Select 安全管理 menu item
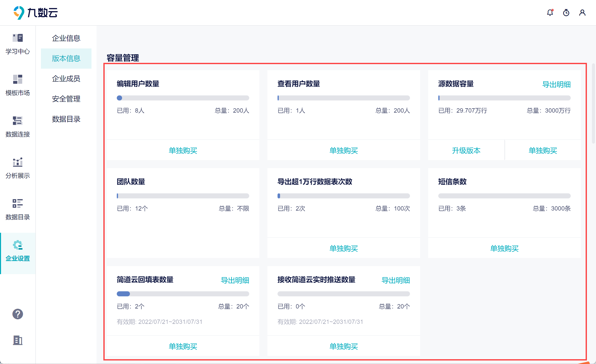 click(x=66, y=99)
